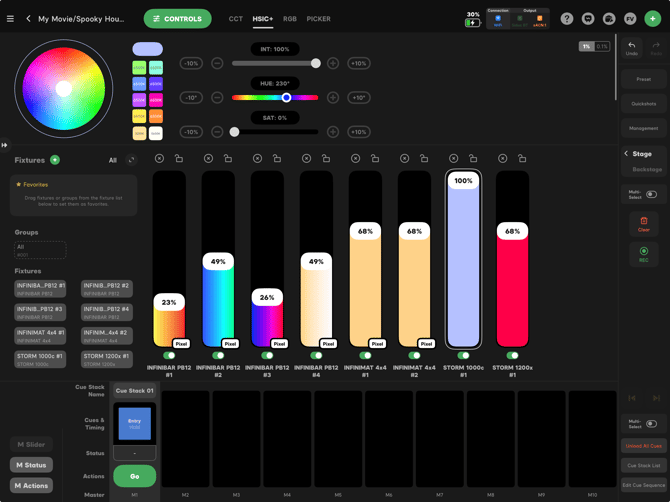Increase saturation with the plus circle
The height and width of the screenshot is (502, 670).
(333, 132)
